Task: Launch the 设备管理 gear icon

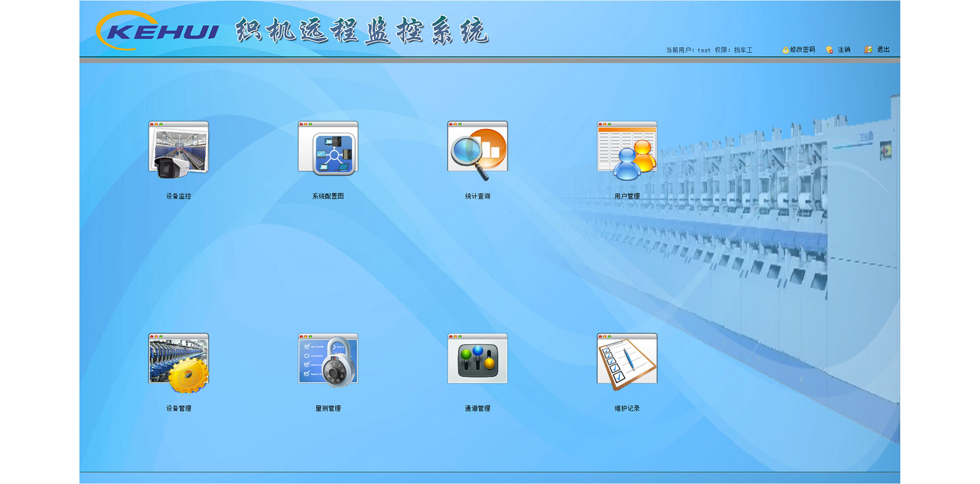Action: coord(178,362)
